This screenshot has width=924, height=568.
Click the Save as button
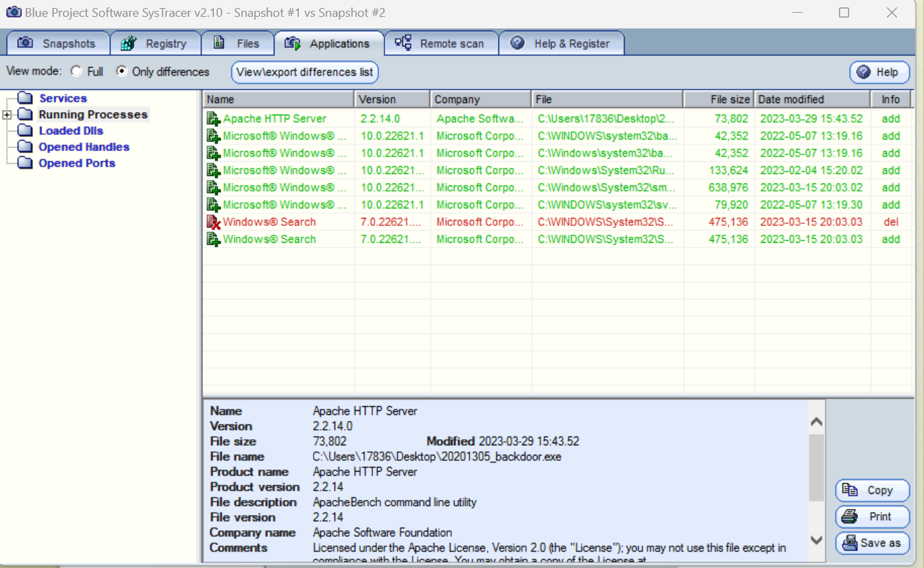pyautogui.click(x=872, y=543)
